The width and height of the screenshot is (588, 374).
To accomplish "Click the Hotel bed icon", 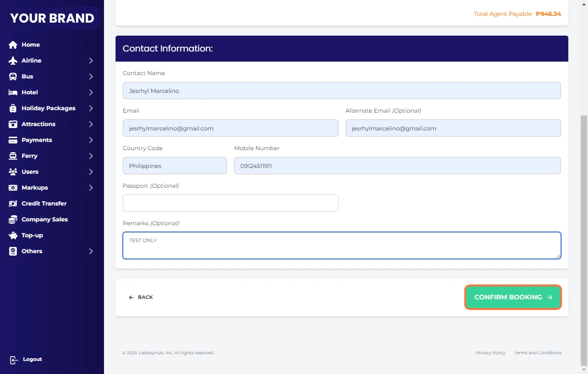I will coord(13,92).
